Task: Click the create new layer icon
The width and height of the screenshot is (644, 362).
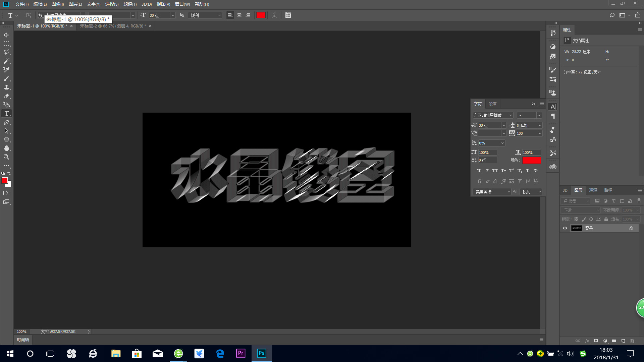Action: pyautogui.click(x=623, y=341)
